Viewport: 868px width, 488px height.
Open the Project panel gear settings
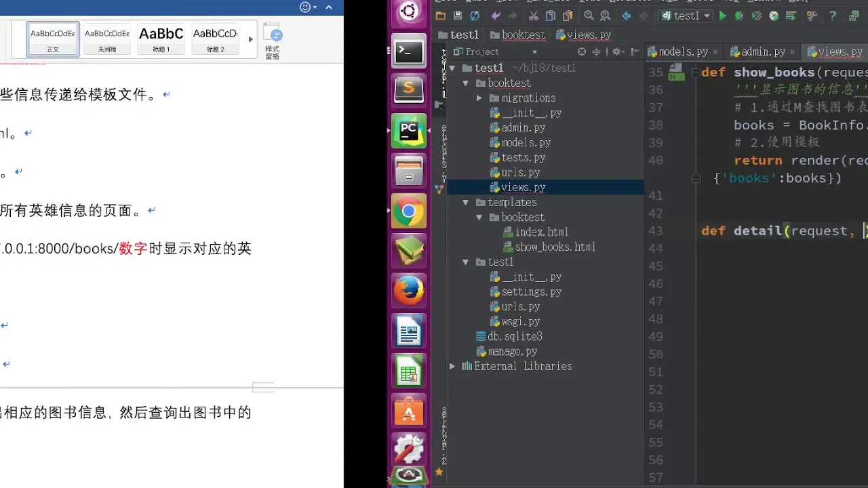(x=618, y=52)
